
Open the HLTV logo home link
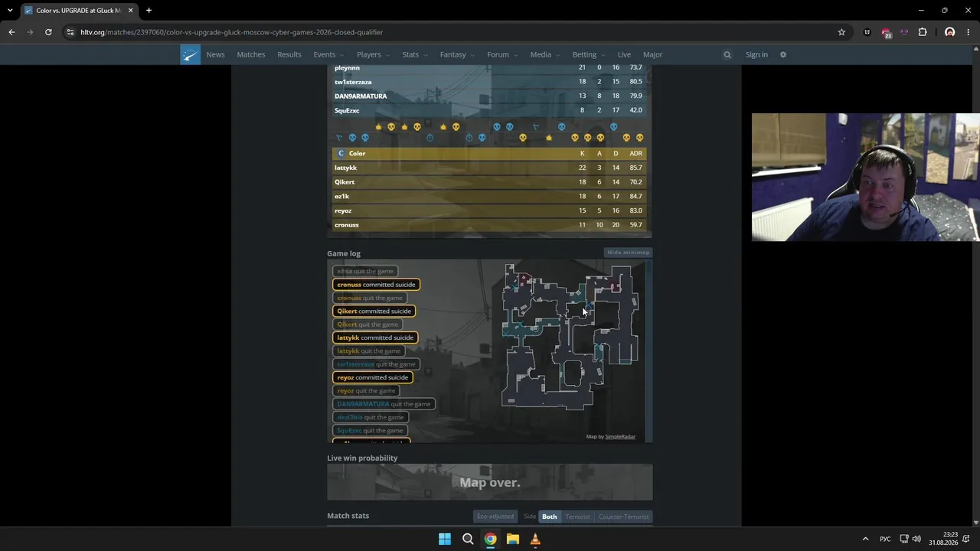[190, 54]
